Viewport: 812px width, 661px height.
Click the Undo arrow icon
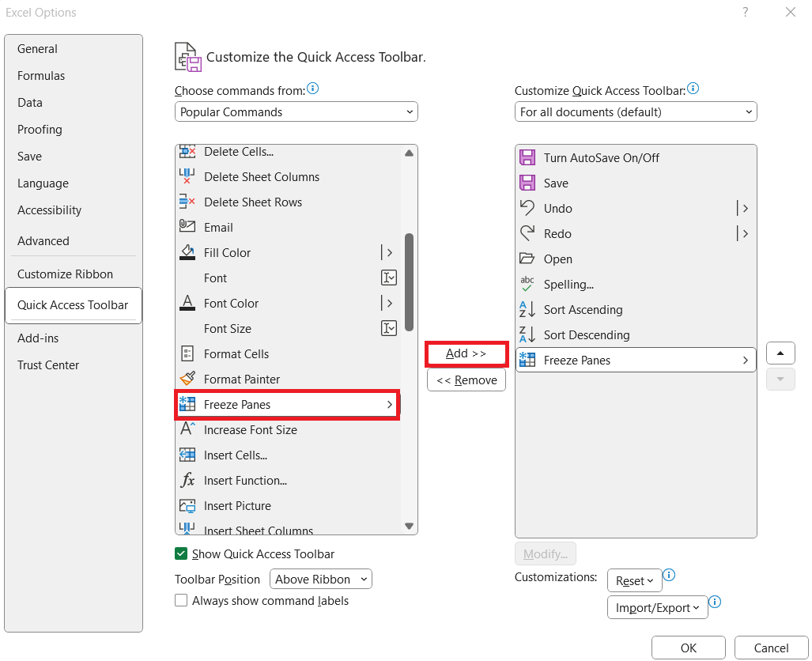(527, 208)
